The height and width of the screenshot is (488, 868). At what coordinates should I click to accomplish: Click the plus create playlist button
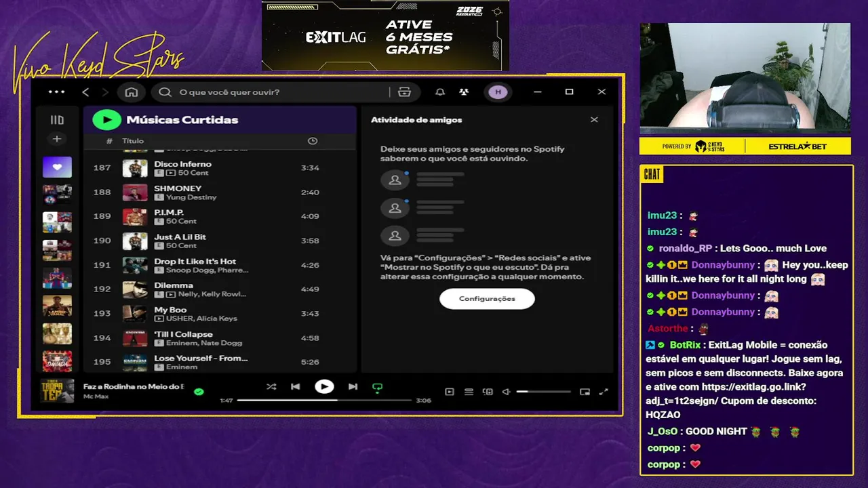point(57,139)
